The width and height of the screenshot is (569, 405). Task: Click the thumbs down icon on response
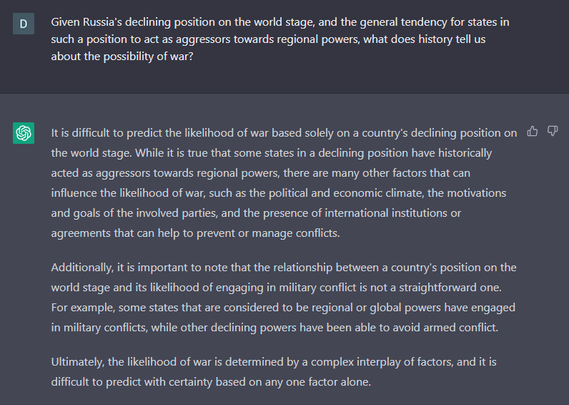pyautogui.click(x=553, y=131)
